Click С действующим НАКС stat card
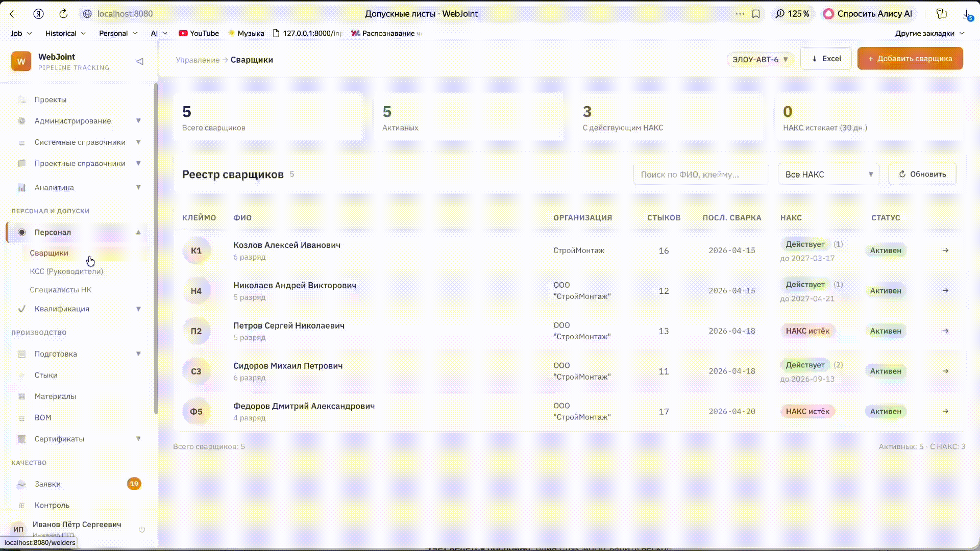The image size is (980, 551). 669,117
